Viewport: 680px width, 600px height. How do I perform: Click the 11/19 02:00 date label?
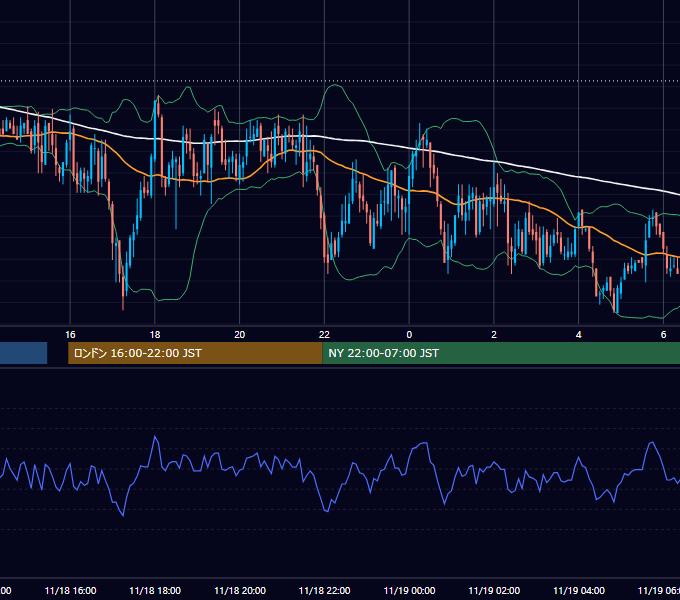pos(494,590)
